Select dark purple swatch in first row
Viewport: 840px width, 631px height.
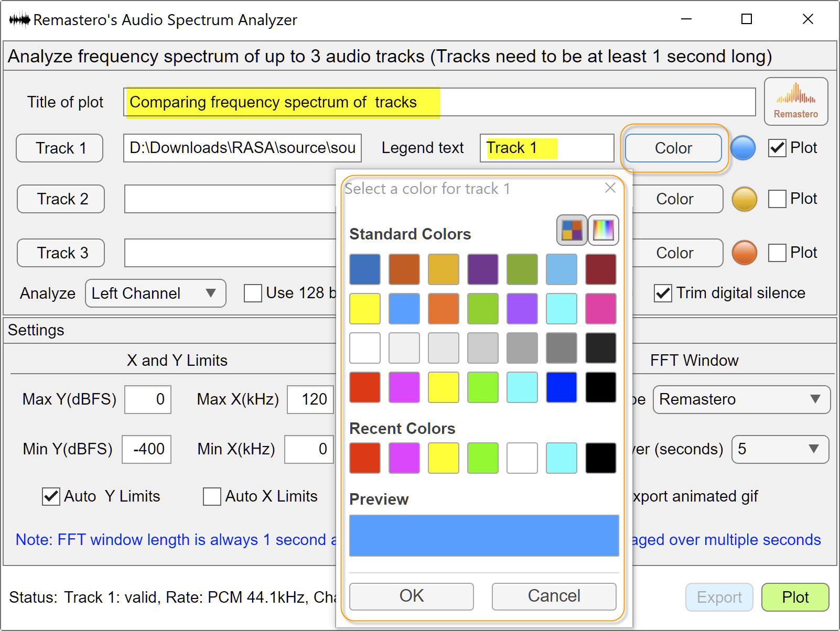483,269
